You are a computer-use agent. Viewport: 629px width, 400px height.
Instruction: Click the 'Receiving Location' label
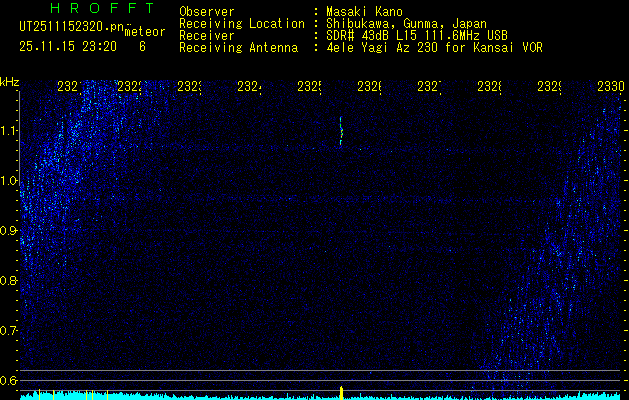point(242,24)
